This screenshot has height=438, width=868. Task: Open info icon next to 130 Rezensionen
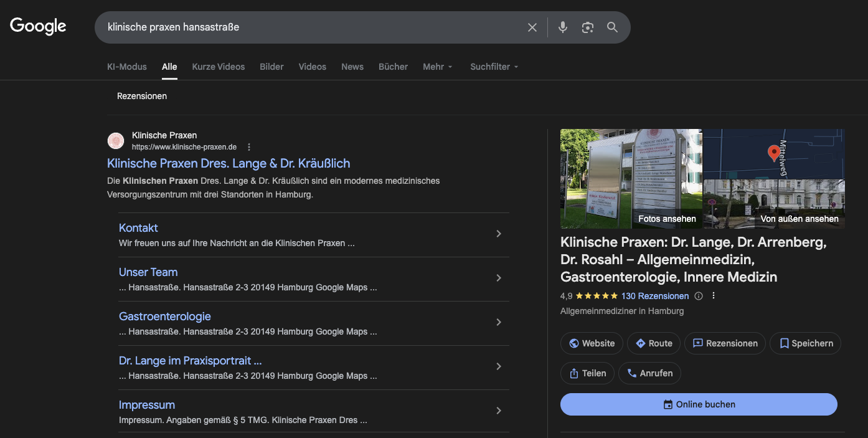click(699, 296)
